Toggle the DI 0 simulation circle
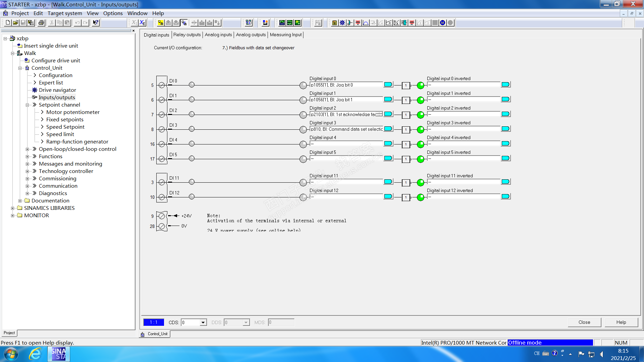Screen dimensions: 644x362 click(192, 85)
